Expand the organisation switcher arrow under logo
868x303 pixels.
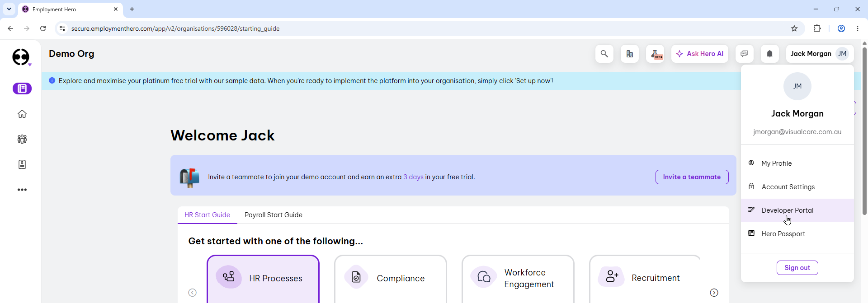[x=30, y=65]
